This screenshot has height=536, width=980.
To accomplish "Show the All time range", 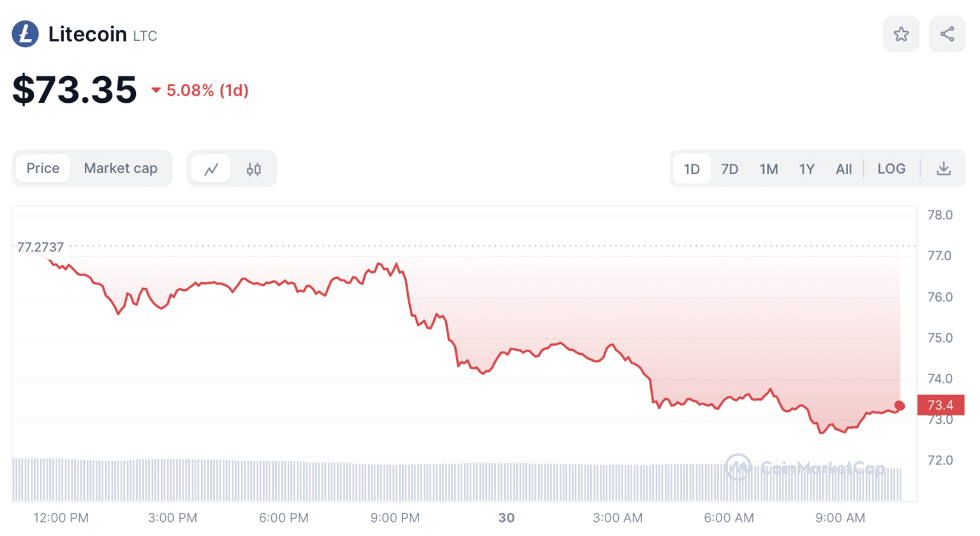I will click(x=843, y=169).
